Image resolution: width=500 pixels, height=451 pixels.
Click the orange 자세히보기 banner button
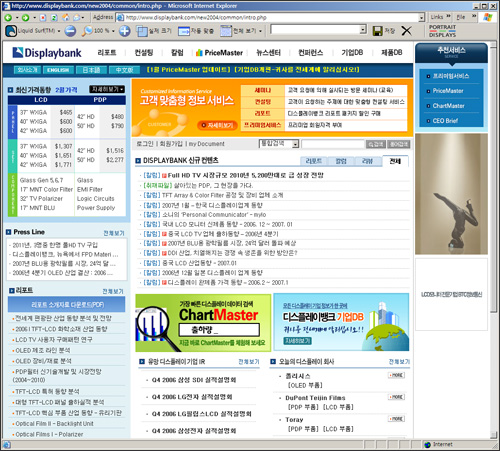[217, 125]
